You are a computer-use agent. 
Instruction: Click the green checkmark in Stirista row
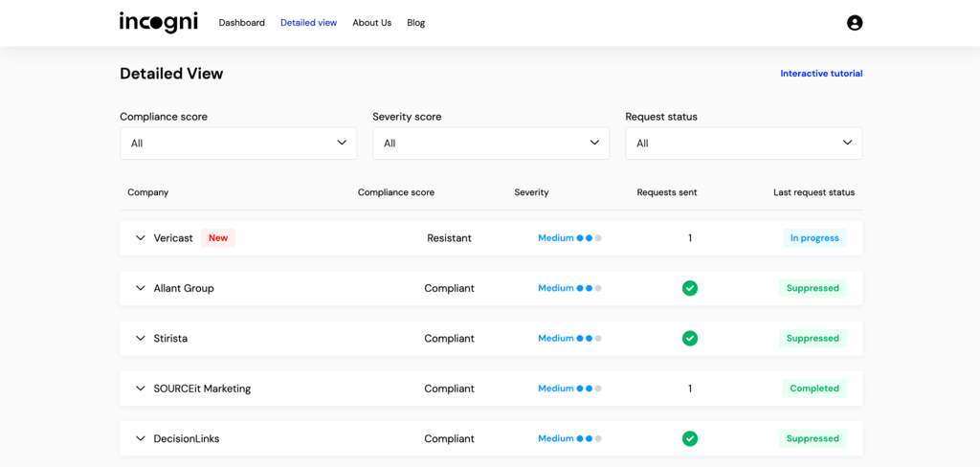pos(690,338)
